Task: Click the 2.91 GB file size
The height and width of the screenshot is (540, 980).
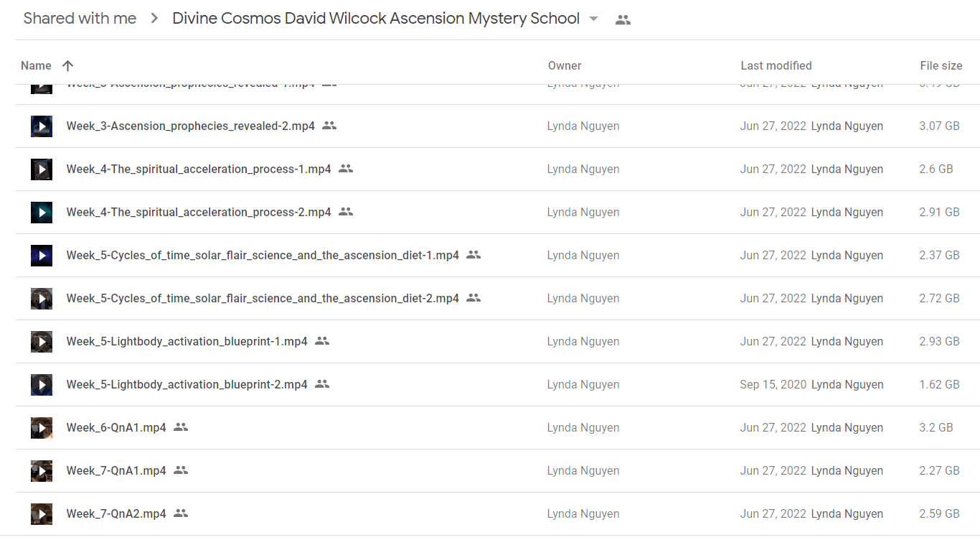Action: point(939,213)
